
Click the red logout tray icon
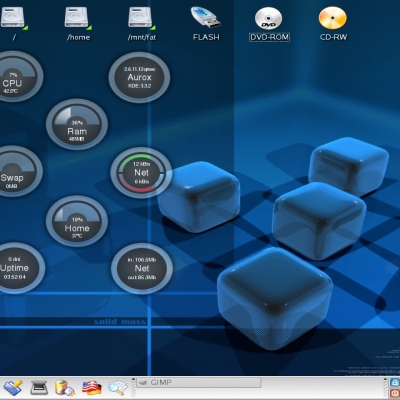click(395, 393)
